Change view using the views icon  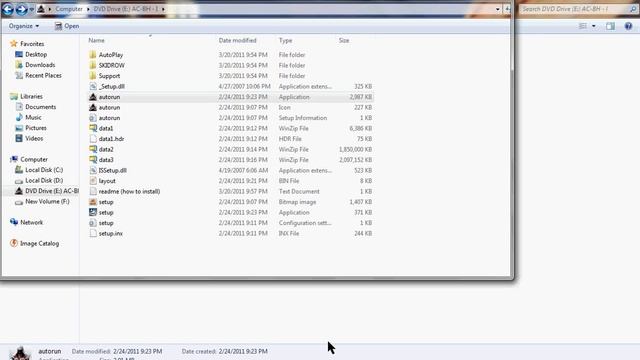(x=582, y=26)
